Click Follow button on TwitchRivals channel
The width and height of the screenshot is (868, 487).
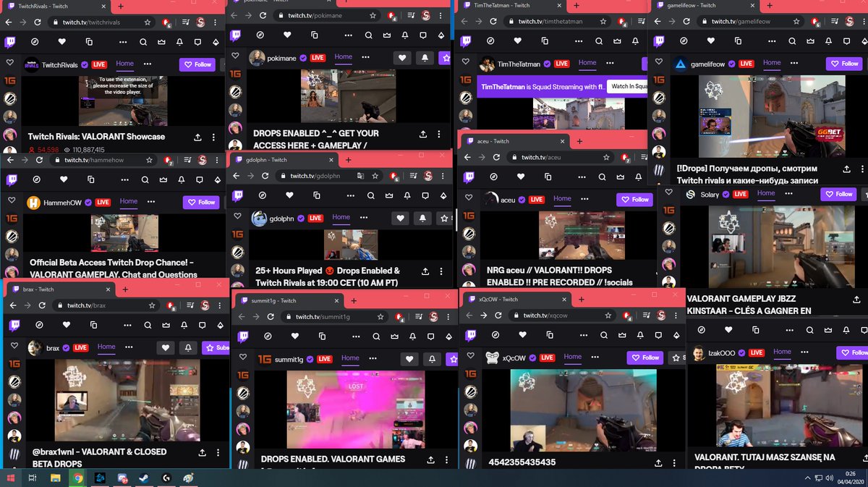[x=199, y=64]
